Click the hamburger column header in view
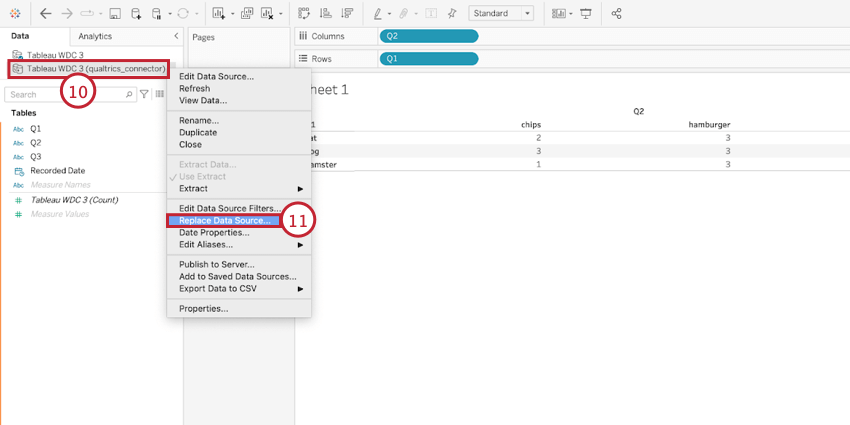The image size is (850, 425). pyautogui.click(x=709, y=125)
